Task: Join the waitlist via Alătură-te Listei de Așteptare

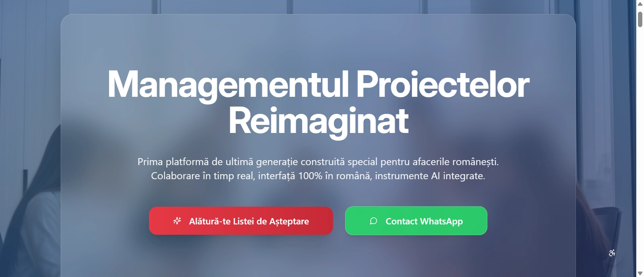Action: point(241,221)
